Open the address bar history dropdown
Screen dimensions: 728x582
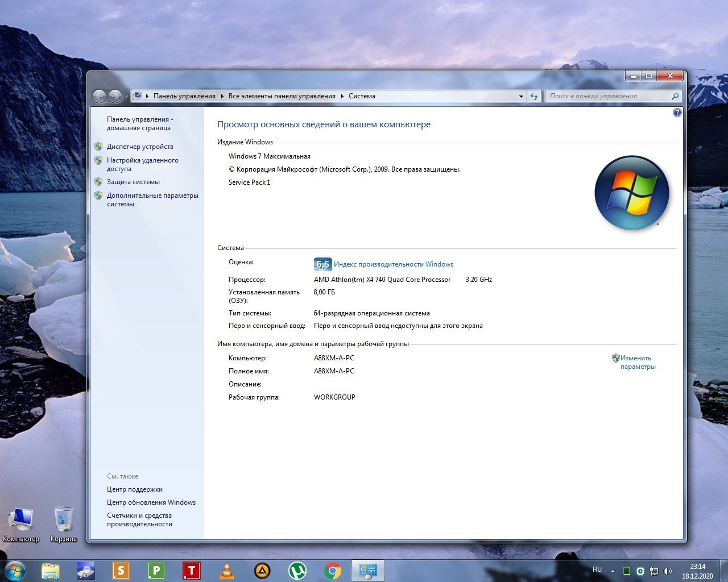[x=521, y=97]
